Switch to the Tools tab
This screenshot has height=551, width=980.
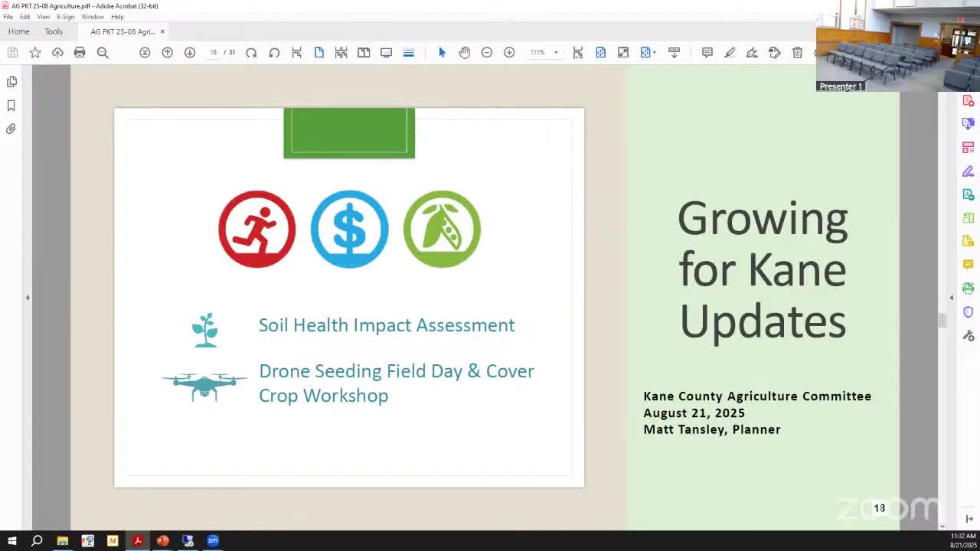(x=54, y=31)
